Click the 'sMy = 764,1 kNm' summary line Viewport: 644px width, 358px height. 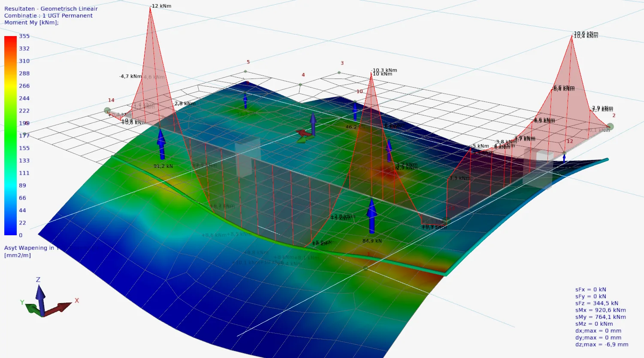click(x=601, y=317)
